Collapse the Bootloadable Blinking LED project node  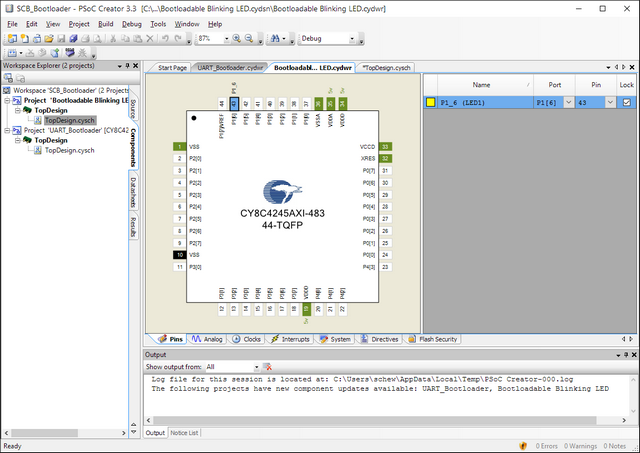pyautogui.click(x=7, y=100)
